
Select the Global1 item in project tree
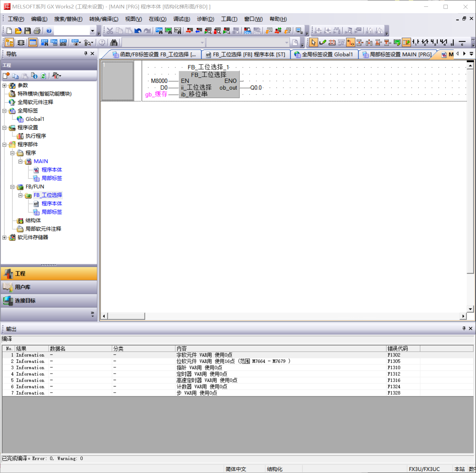[x=35, y=119]
